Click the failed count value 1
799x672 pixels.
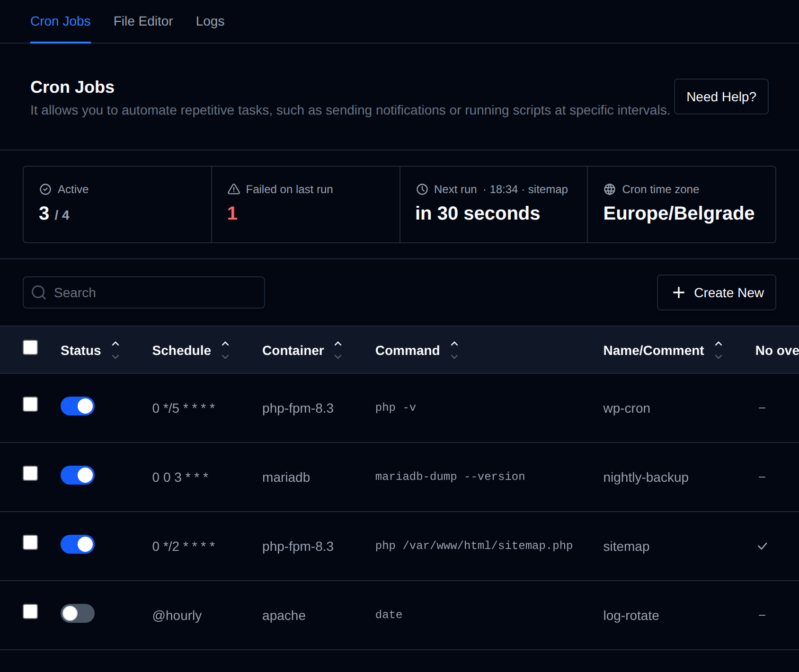tap(232, 213)
